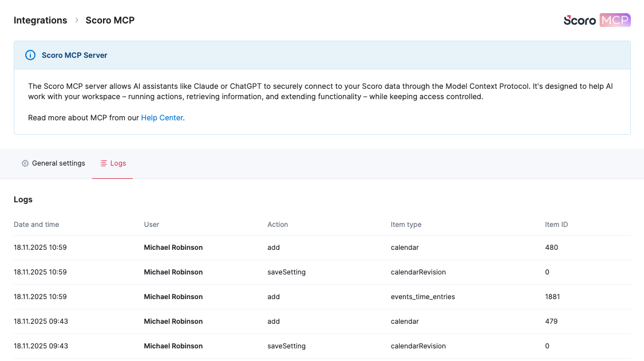Click the User column header
Viewport: 644px width, 361px height.
coord(152,225)
